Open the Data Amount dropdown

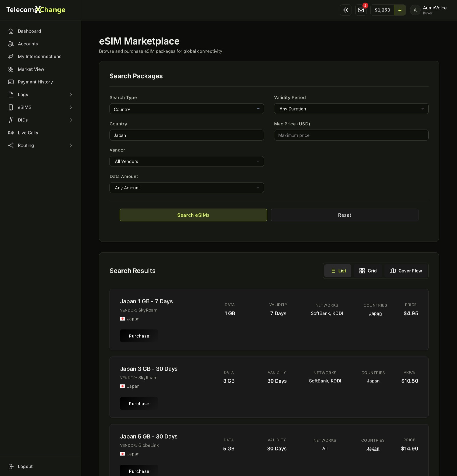(187, 188)
